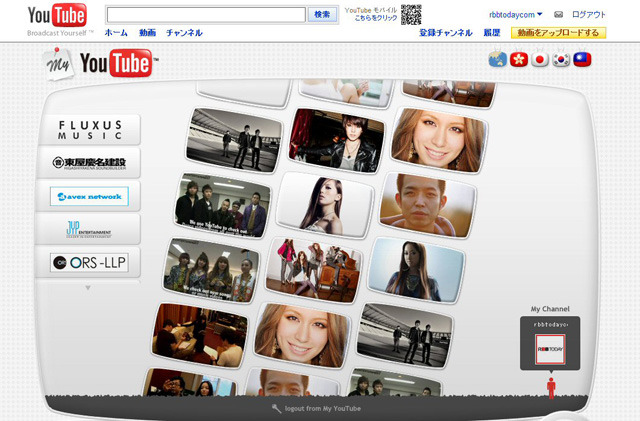The image size is (640, 421).
Task: Open the 東屋慶名建設 partner channel
Action: point(90,163)
